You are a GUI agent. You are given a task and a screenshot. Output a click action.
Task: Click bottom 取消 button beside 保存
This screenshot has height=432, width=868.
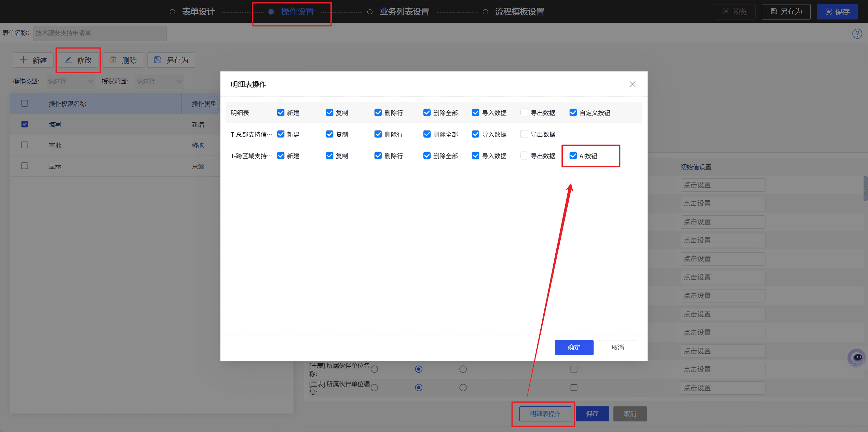pyautogui.click(x=630, y=414)
